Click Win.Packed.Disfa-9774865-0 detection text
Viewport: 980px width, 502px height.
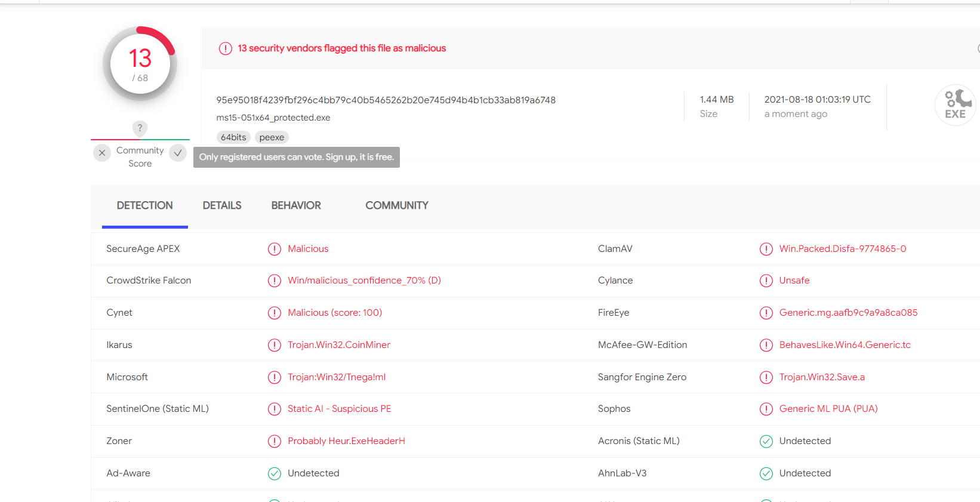(843, 249)
